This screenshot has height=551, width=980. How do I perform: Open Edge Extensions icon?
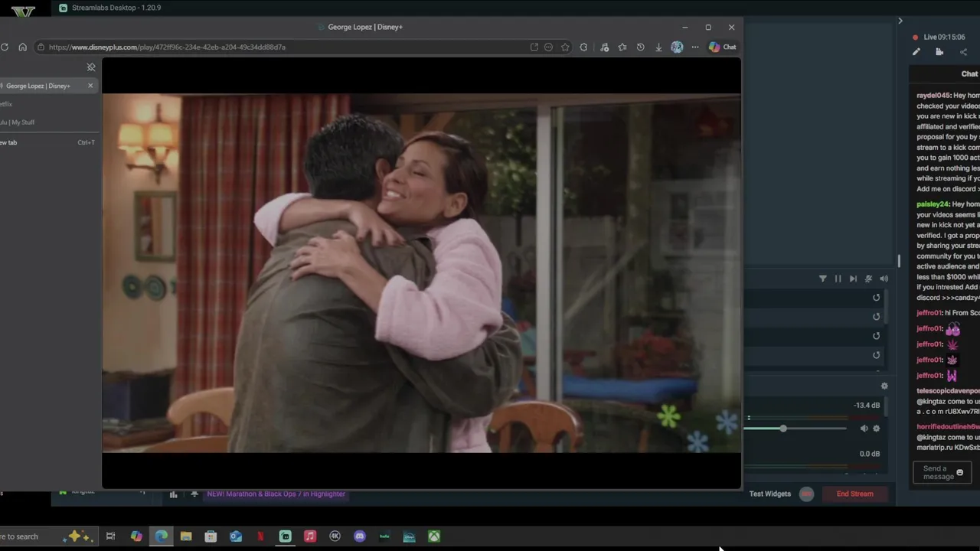click(x=584, y=47)
